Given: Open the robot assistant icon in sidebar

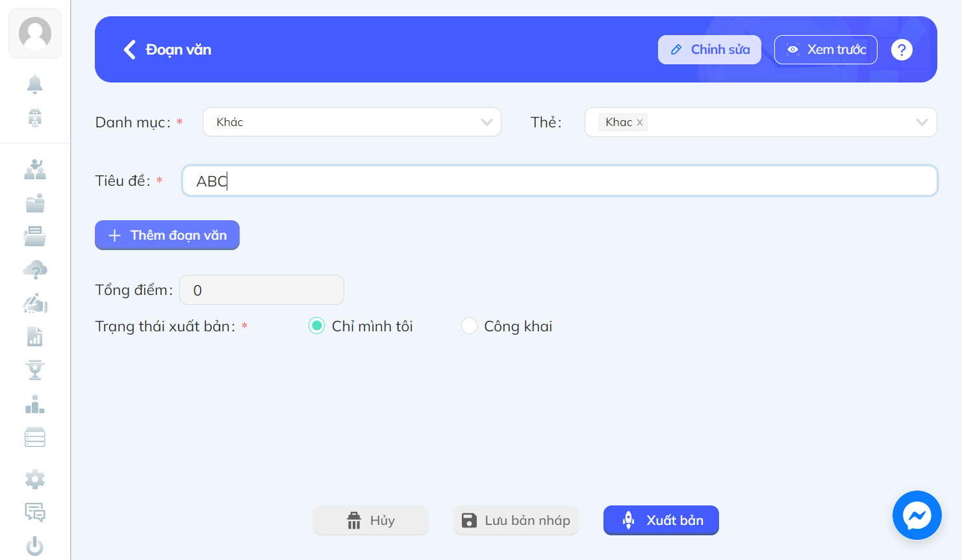Looking at the screenshot, I should (35, 118).
